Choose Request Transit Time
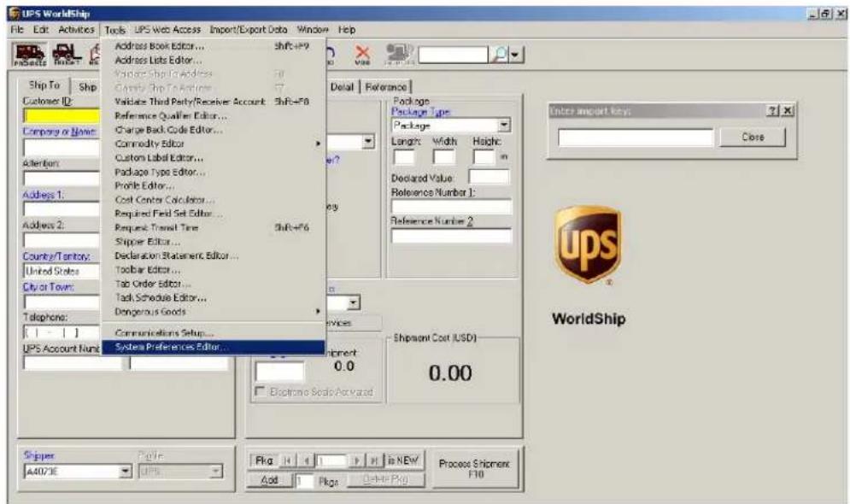850x504 pixels. point(214,227)
